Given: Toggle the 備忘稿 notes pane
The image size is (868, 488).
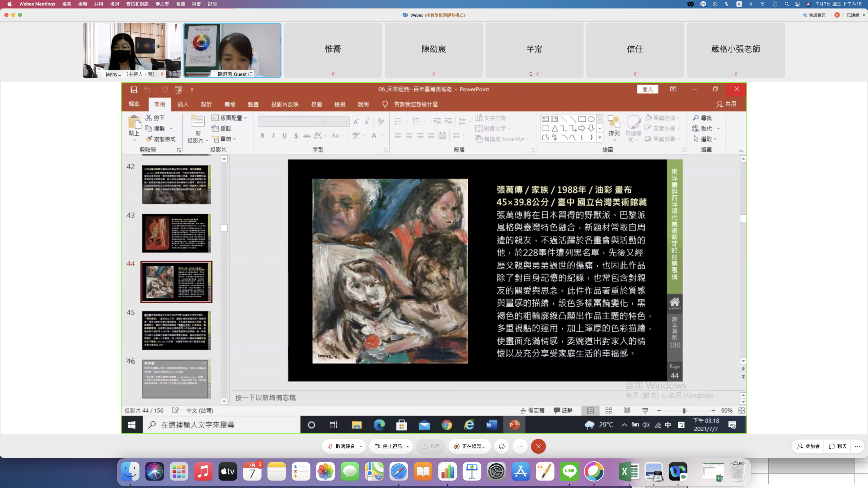Looking at the screenshot, I should coord(533,410).
